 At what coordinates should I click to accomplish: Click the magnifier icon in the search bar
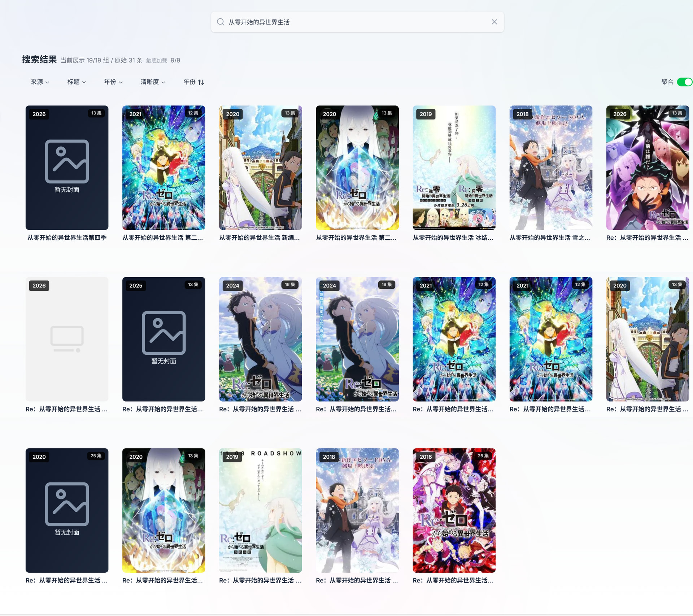click(221, 22)
